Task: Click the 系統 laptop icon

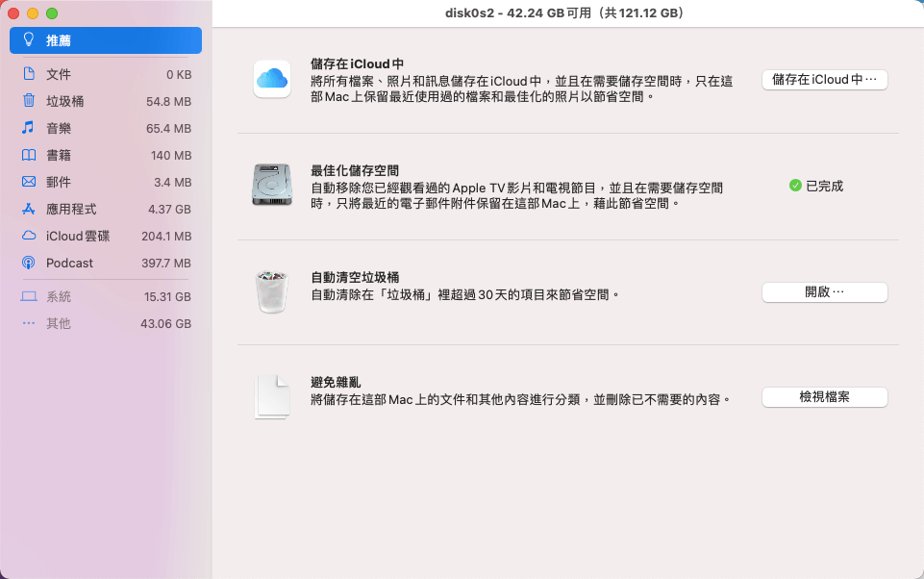Action: coord(28,296)
